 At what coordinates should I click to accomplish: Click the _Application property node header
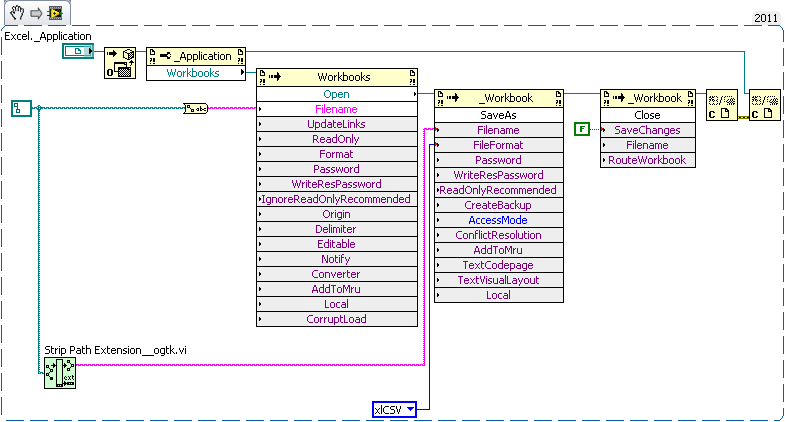click(196, 56)
